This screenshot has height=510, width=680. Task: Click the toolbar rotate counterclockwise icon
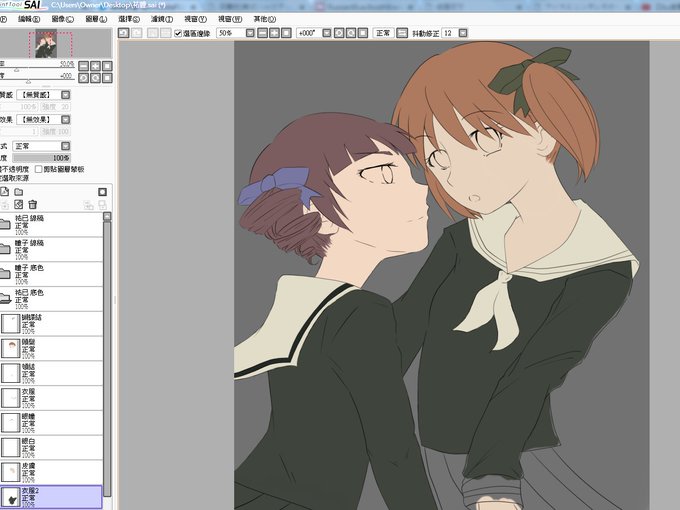tap(339, 33)
